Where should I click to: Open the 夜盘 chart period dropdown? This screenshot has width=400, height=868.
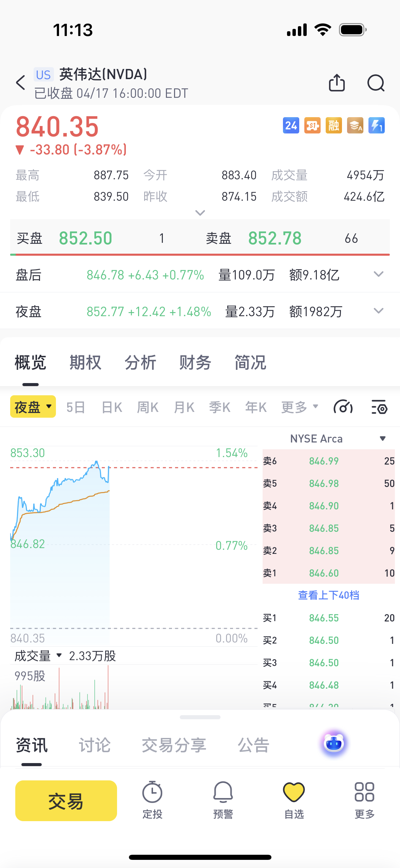click(33, 406)
